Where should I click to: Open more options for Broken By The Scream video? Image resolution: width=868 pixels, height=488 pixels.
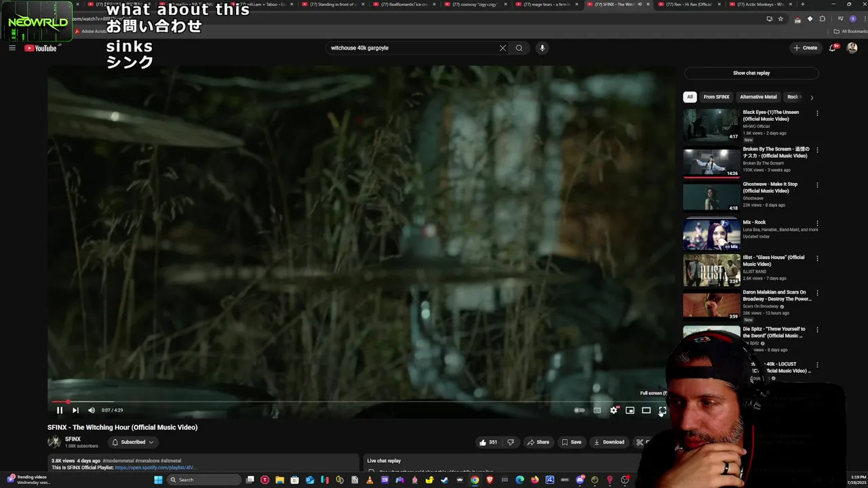pos(817,150)
